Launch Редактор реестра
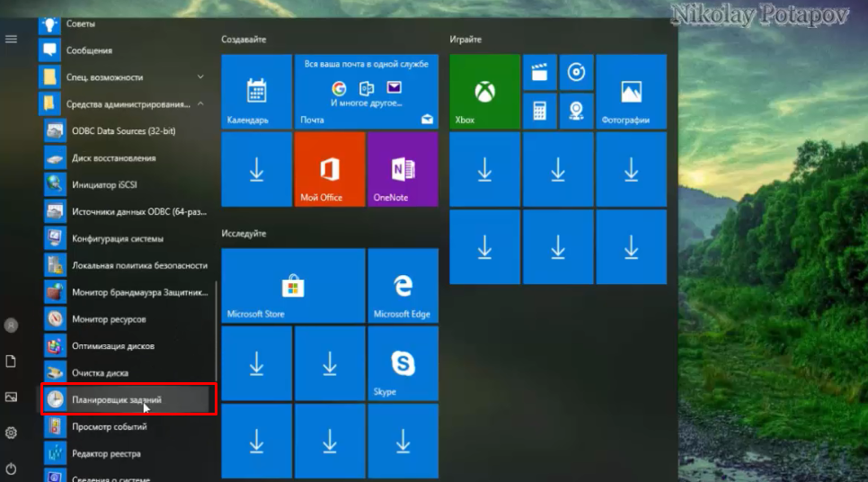The height and width of the screenshot is (482, 868). pyautogui.click(x=127, y=454)
